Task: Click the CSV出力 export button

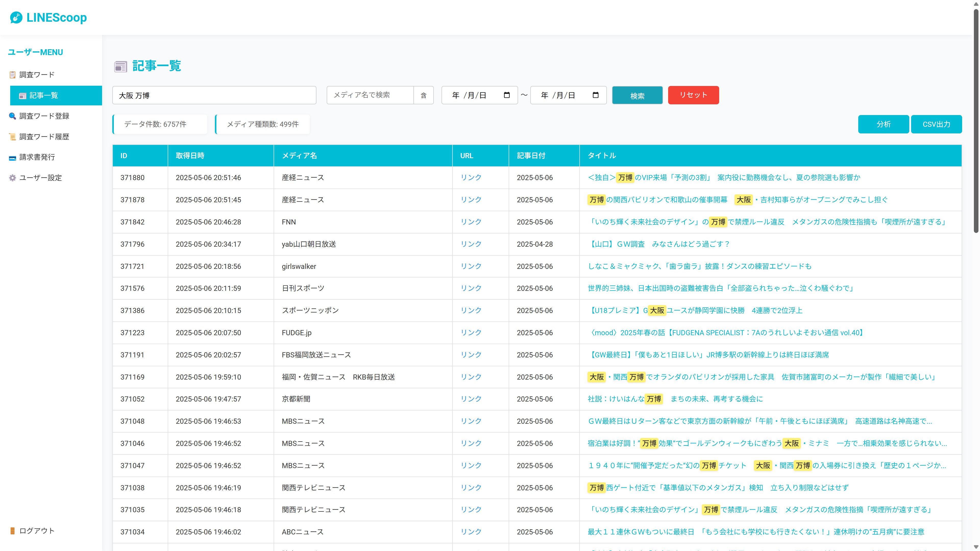Action: [x=936, y=124]
